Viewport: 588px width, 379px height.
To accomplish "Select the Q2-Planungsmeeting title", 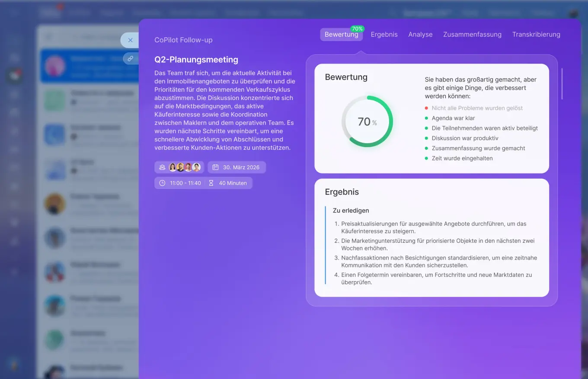I will click(196, 60).
